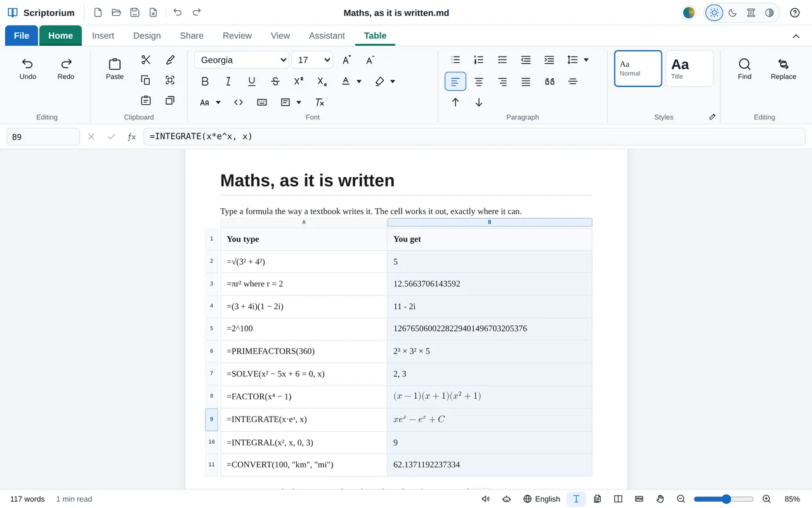Enable the hand pan tool
The width and height of the screenshot is (812, 508).
tap(660, 499)
